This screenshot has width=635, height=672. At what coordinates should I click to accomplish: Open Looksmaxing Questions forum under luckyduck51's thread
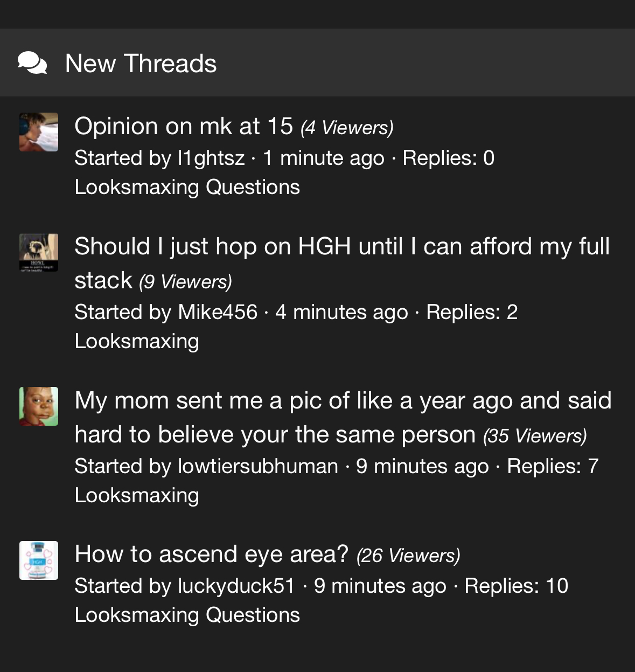[187, 615]
